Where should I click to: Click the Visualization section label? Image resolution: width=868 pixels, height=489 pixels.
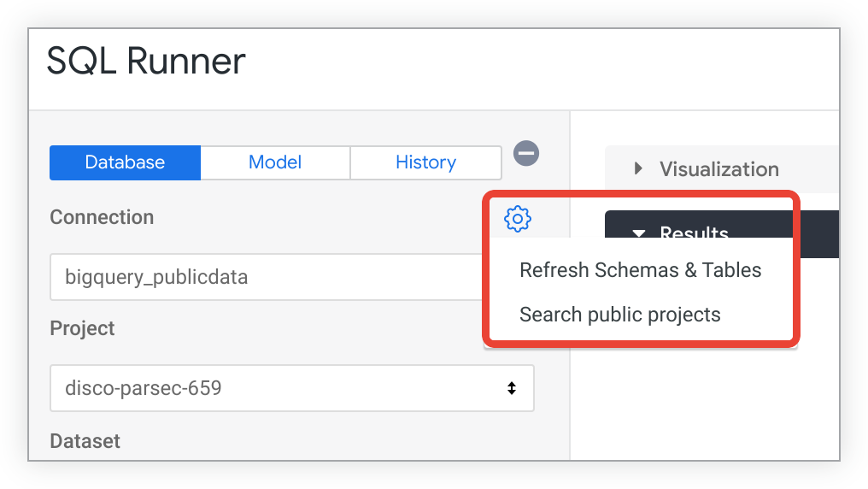click(718, 169)
